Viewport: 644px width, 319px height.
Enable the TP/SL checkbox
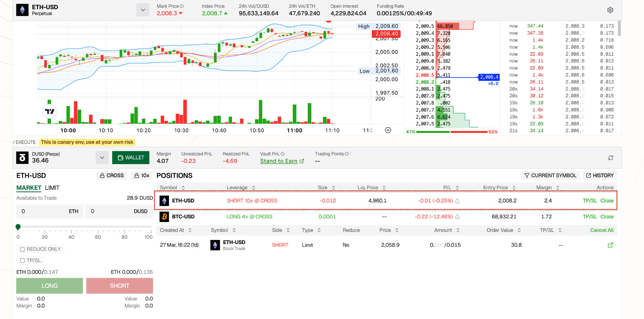click(x=23, y=260)
